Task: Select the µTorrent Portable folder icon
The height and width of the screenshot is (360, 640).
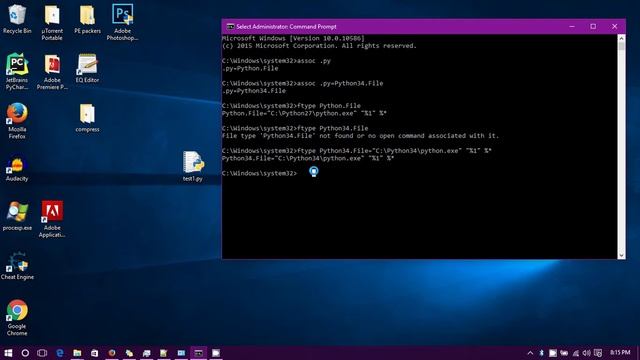Action: point(52,23)
